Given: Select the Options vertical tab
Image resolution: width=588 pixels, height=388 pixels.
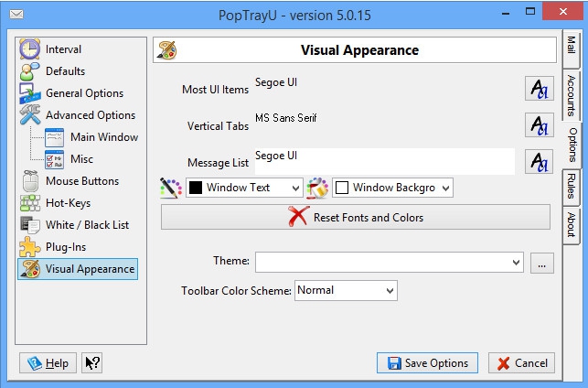Looking at the screenshot, I should (572, 145).
